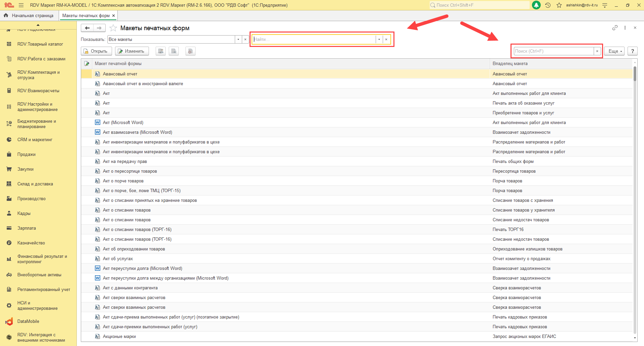Expand the Найти field dropdown arrow
644x346 pixels.
click(x=379, y=40)
